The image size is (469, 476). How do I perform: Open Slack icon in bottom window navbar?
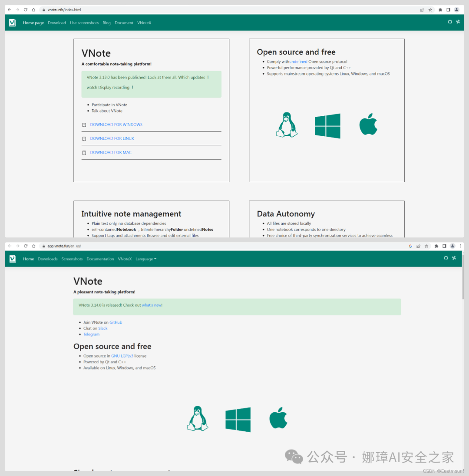point(454,258)
